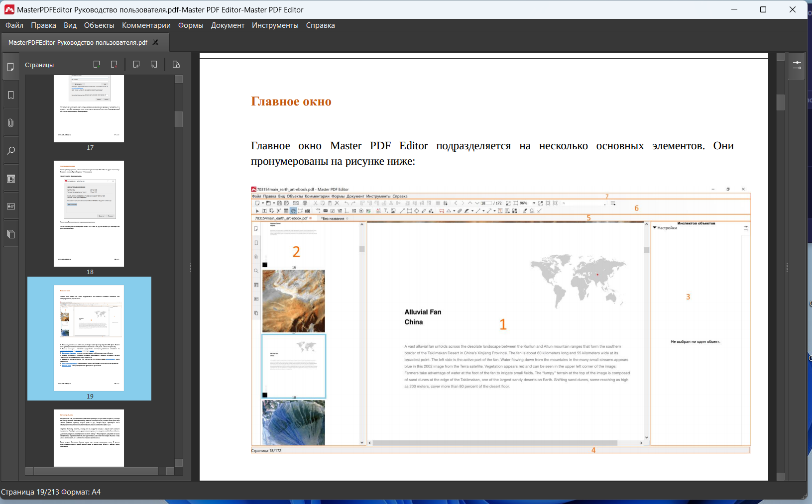This screenshot has width=812, height=504.
Task: Open the Инструменты menu
Action: tap(275, 25)
